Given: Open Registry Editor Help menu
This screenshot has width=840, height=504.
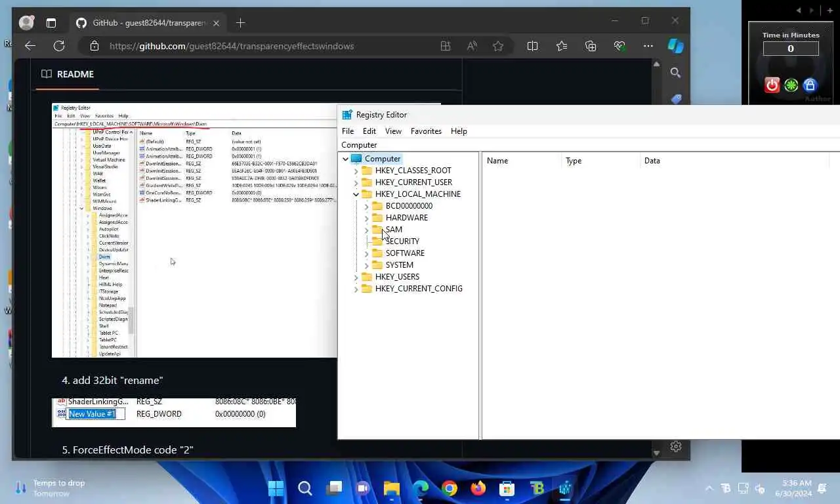Looking at the screenshot, I should click(x=459, y=131).
